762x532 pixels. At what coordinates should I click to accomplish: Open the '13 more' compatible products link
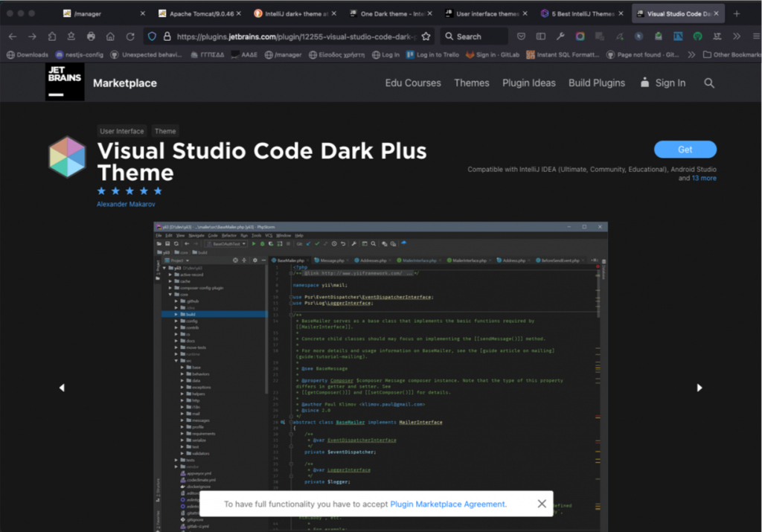coord(704,179)
